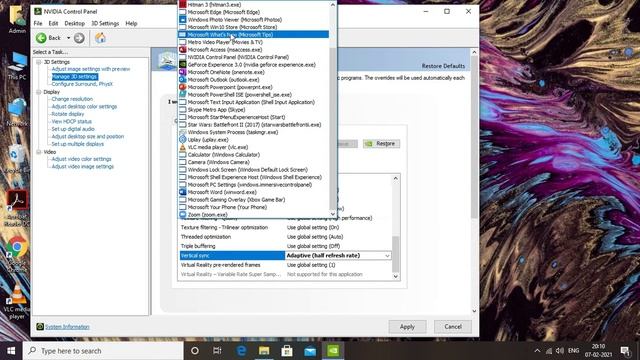640x360 pixels.
Task: Open Mail app from taskbar
Action: pos(310,351)
